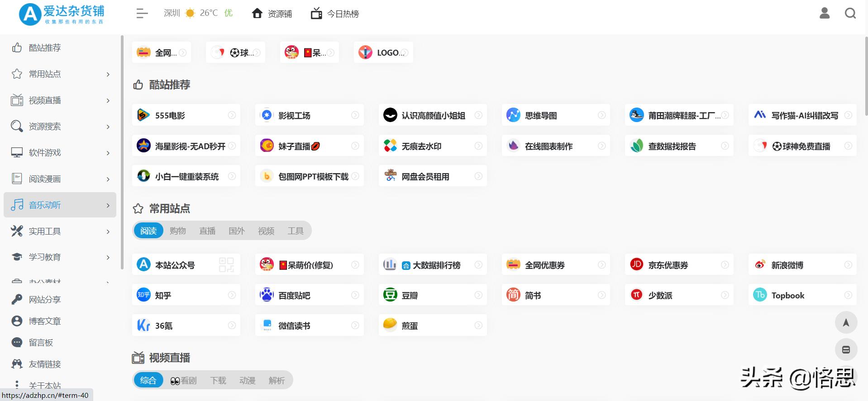The image size is (868, 401).
Task: Open the 知乎 site icon
Action: [x=143, y=295]
